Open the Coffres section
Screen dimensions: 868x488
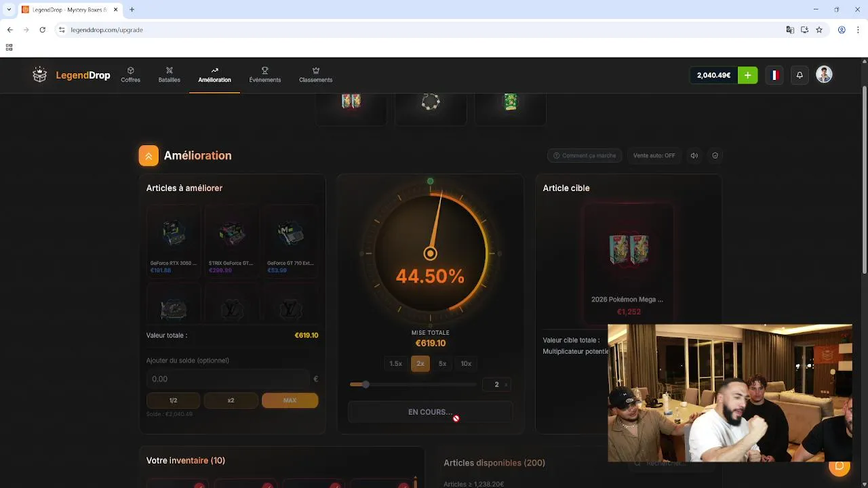point(130,75)
